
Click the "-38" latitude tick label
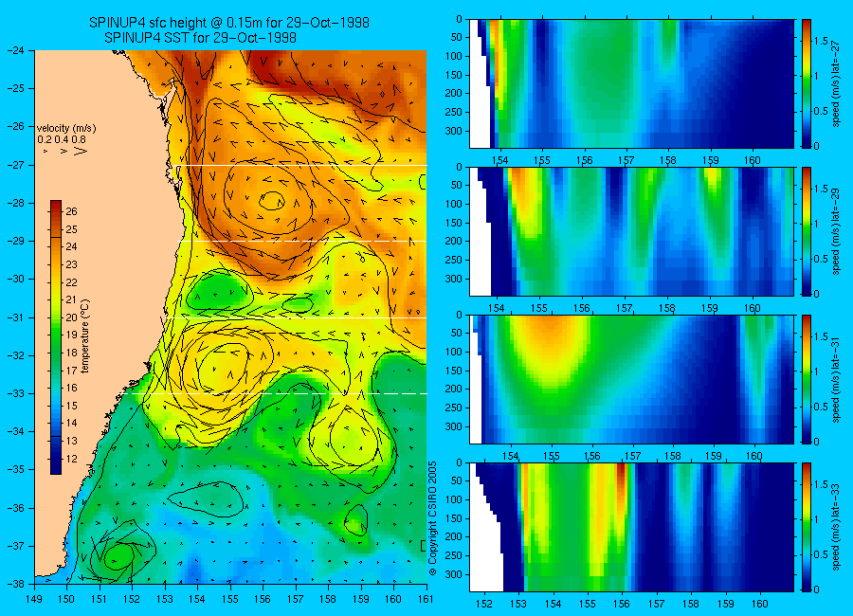click(15, 584)
